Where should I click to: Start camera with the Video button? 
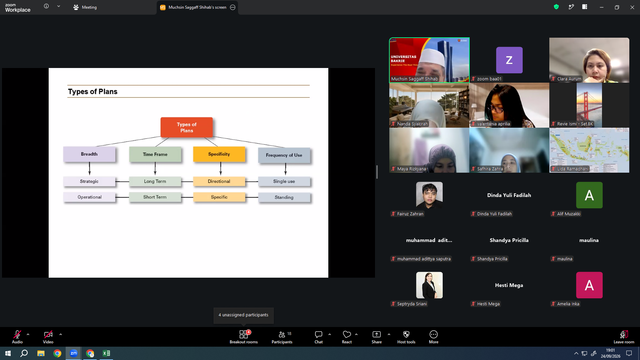pyautogui.click(x=48, y=337)
